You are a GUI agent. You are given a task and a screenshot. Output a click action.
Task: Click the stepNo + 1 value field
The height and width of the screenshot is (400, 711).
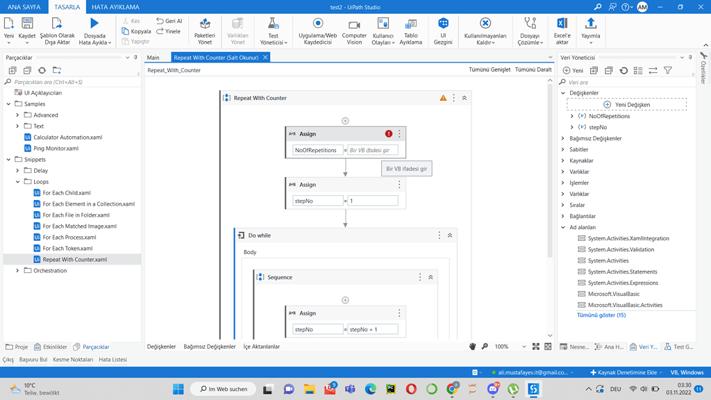click(x=372, y=330)
